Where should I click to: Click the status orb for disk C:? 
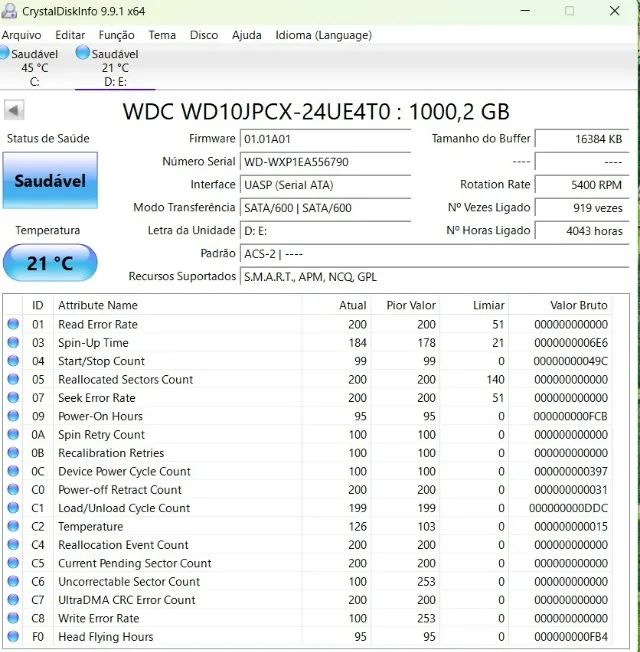click(4, 53)
